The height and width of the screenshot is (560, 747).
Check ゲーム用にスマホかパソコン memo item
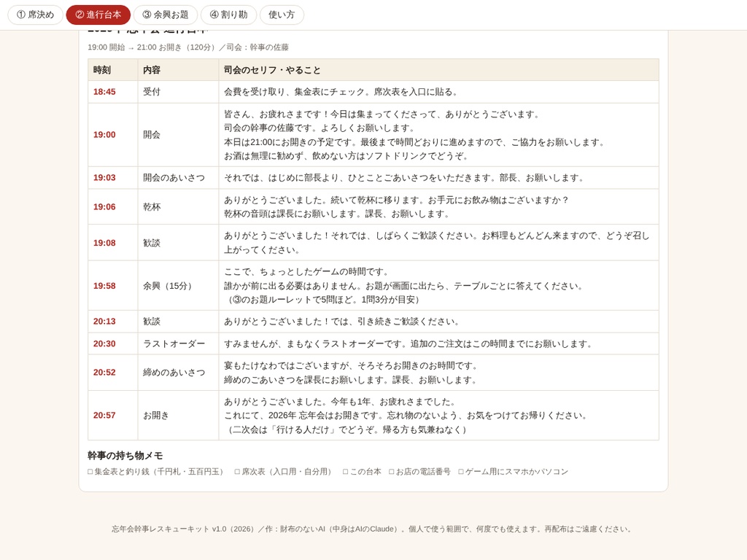pyautogui.click(x=513, y=472)
